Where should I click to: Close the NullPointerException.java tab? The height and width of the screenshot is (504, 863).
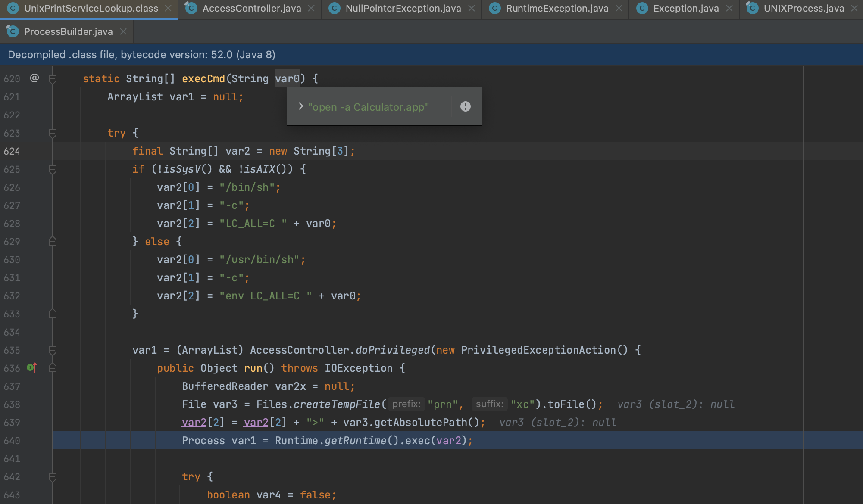[x=472, y=9]
